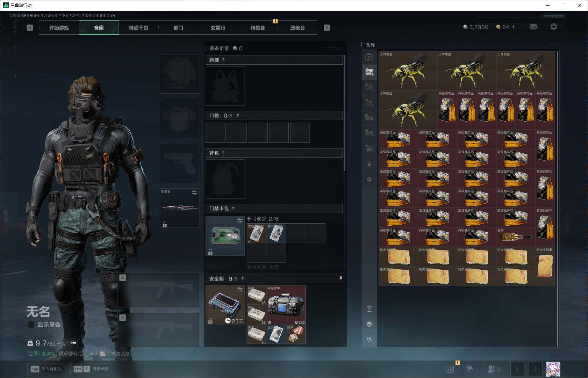Add currency with plus beside 94

514,27
